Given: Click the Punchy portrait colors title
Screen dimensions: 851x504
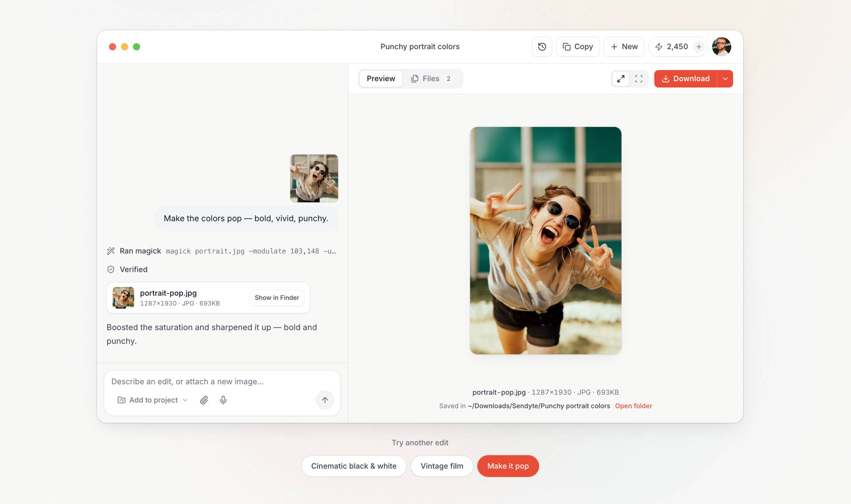Looking at the screenshot, I should tap(420, 47).
